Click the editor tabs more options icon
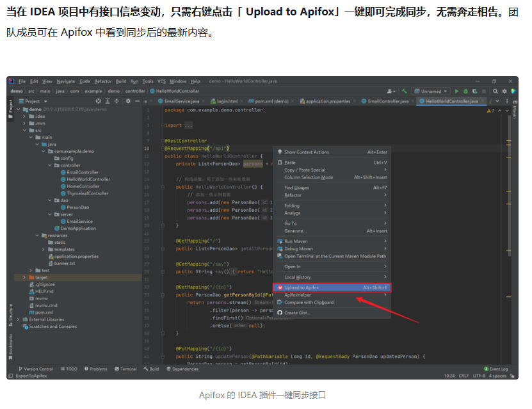The height and width of the screenshot is (409, 532). 507,101
